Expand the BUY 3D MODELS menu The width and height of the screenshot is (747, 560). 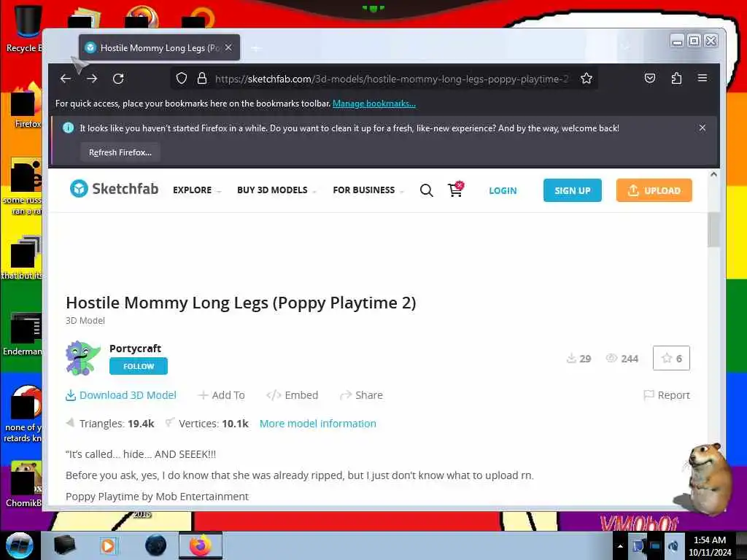pyautogui.click(x=276, y=190)
